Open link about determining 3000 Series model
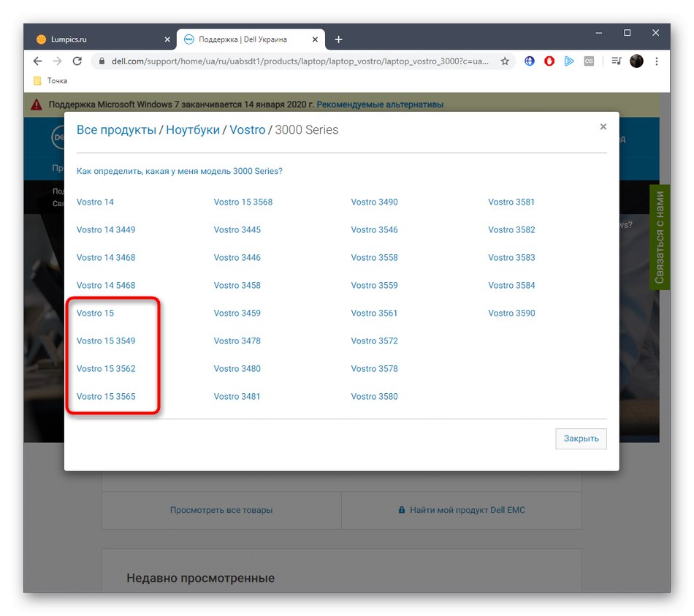Image resolution: width=694 pixels, height=616 pixels. tap(179, 171)
